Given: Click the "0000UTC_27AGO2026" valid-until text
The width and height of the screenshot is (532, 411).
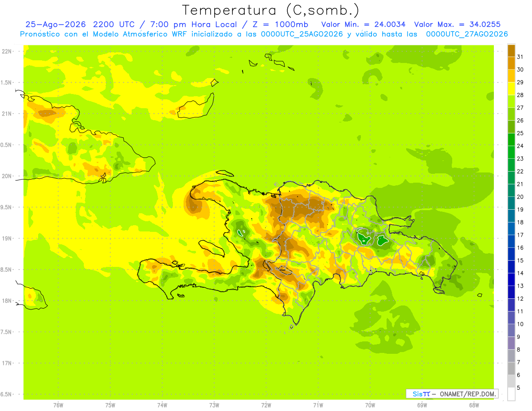Looking at the screenshot, I should point(467,34).
